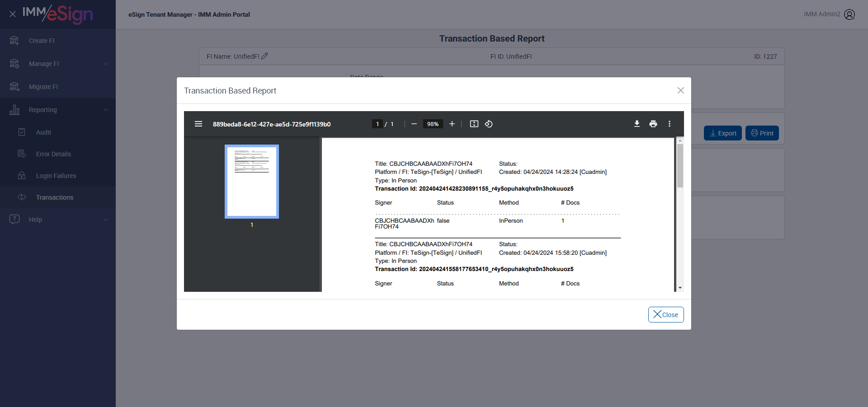Toggle the PDF viewer sidebar menu

coord(198,124)
